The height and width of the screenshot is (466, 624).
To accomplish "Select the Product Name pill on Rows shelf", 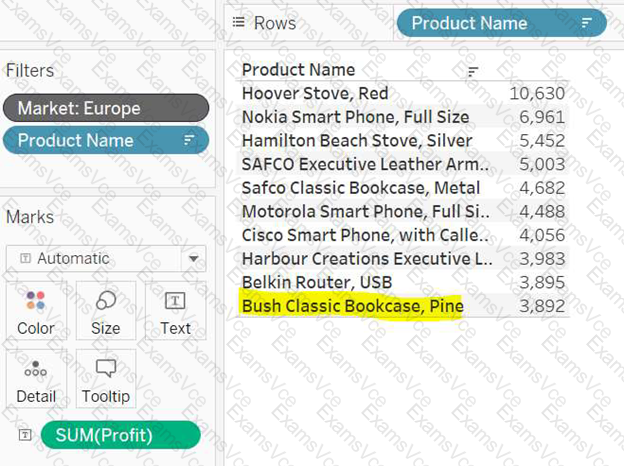I will click(502, 23).
